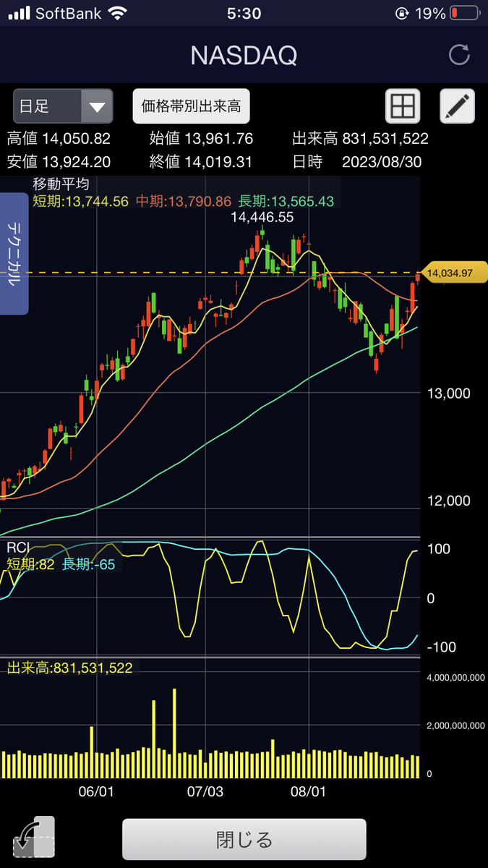The width and height of the screenshot is (488, 868).
Task: Tap the 12,000 price axis label
Action: (x=448, y=501)
